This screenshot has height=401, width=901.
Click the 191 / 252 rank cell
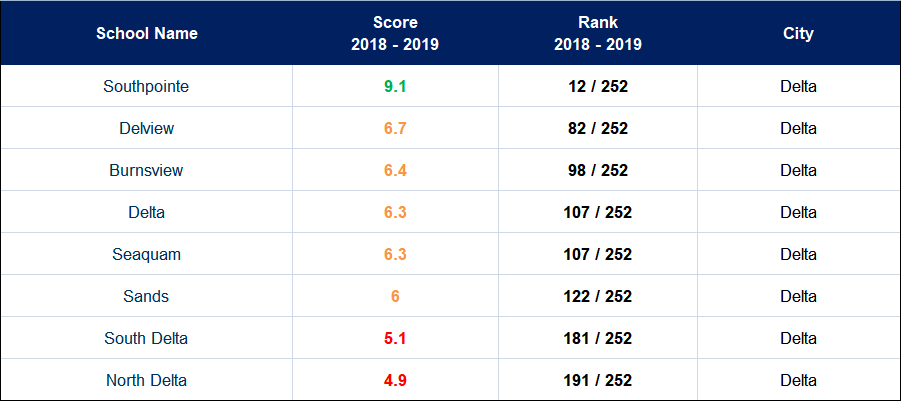598,380
